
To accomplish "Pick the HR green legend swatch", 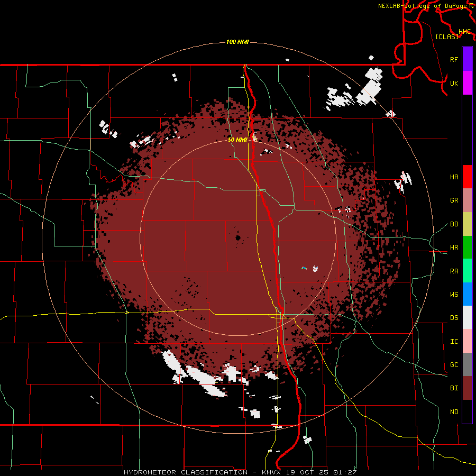I will (x=467, y=248).
